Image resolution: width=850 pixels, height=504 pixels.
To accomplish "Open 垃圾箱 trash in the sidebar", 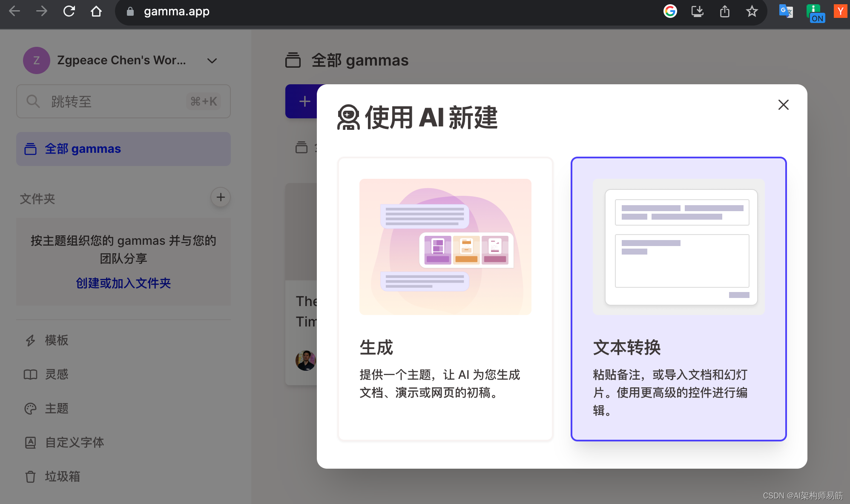I will pos(62,476).
